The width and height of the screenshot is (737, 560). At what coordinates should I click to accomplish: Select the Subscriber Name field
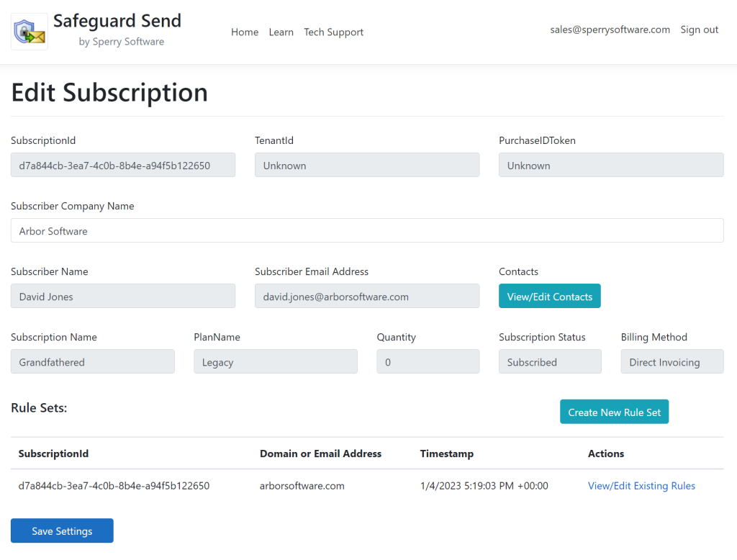pyautogui.click(x=122, y=296)
